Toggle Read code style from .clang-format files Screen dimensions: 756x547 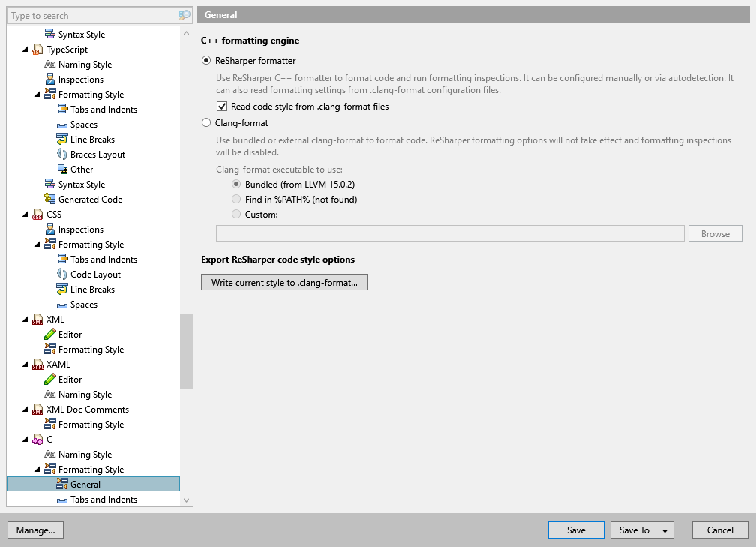[222, 106]
